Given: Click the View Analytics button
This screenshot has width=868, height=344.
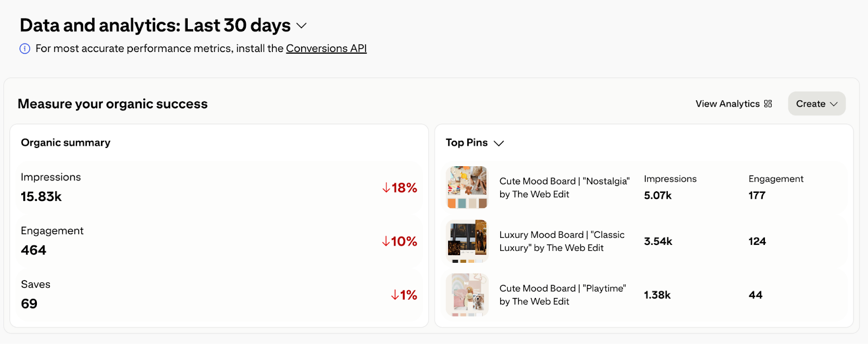Looking at the screenshot, I should click(x=727, y=103).
